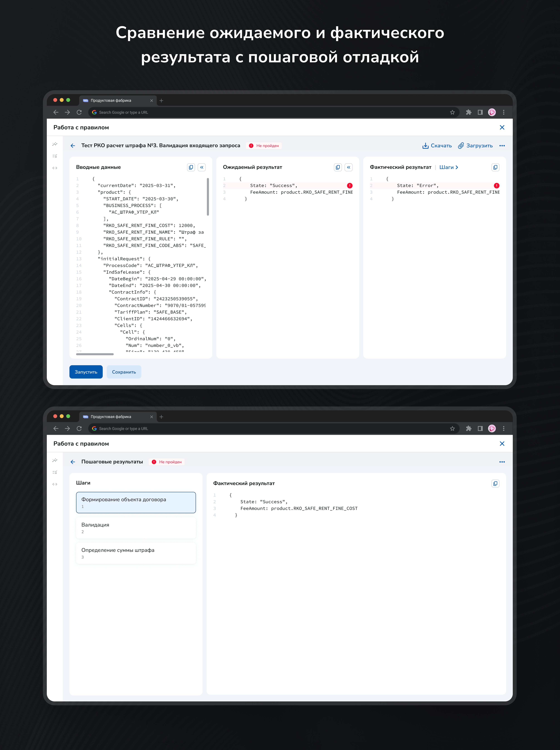Copy the upper Фактический результат JSON
The width and height of the screenshot is (560, 750).
[x=495, y=167]
